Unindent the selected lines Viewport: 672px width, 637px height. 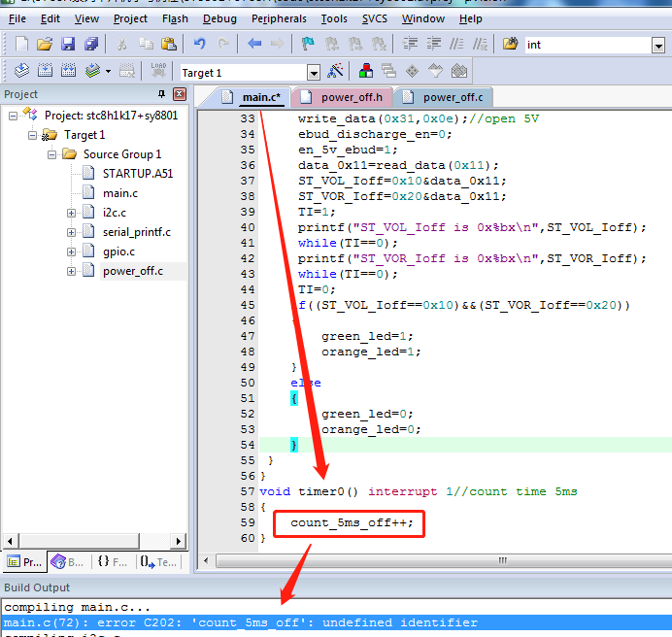434,44
